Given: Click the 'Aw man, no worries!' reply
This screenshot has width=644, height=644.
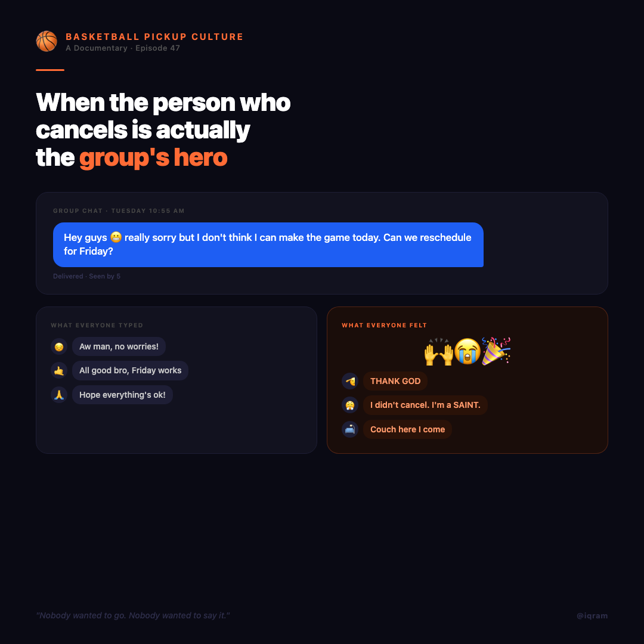Looking at the screenshot, I should [x=119, y=346].
